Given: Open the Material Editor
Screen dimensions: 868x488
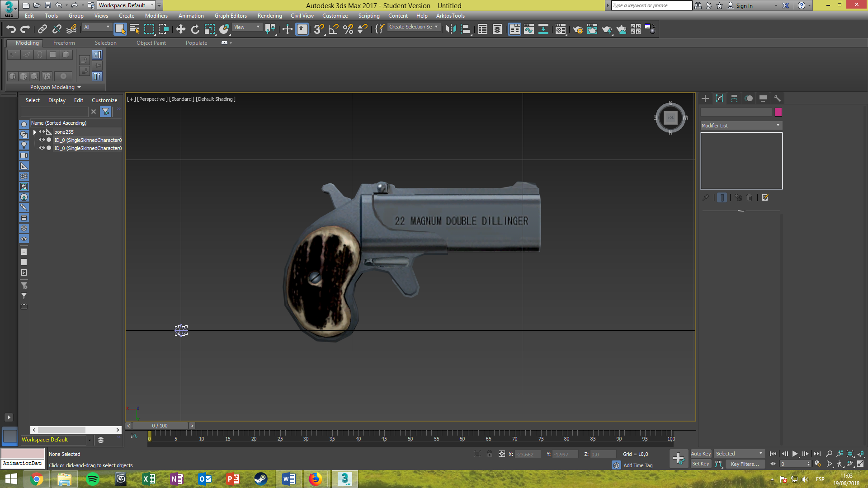Looking at the screenshot, I should click(x=561, y=29).
